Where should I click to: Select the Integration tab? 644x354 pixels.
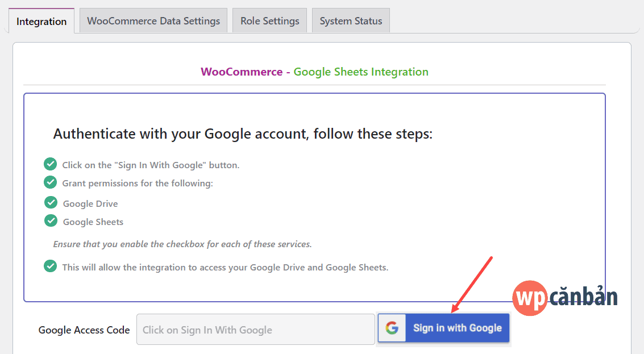41,22
